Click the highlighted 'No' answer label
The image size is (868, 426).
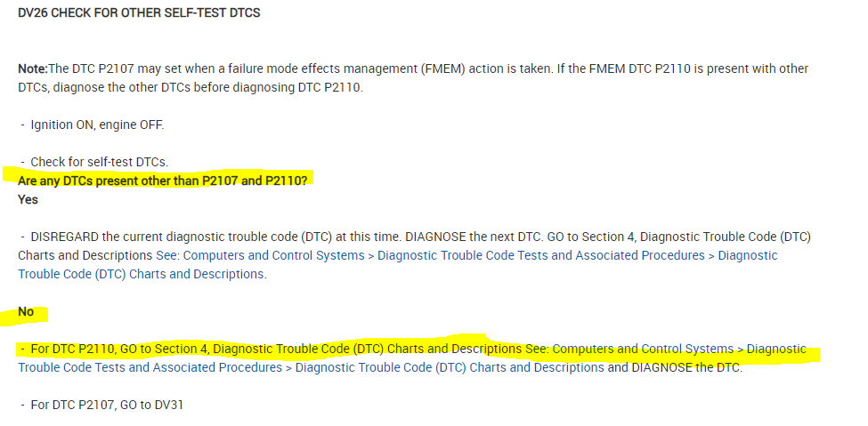[x=26, y=311]
